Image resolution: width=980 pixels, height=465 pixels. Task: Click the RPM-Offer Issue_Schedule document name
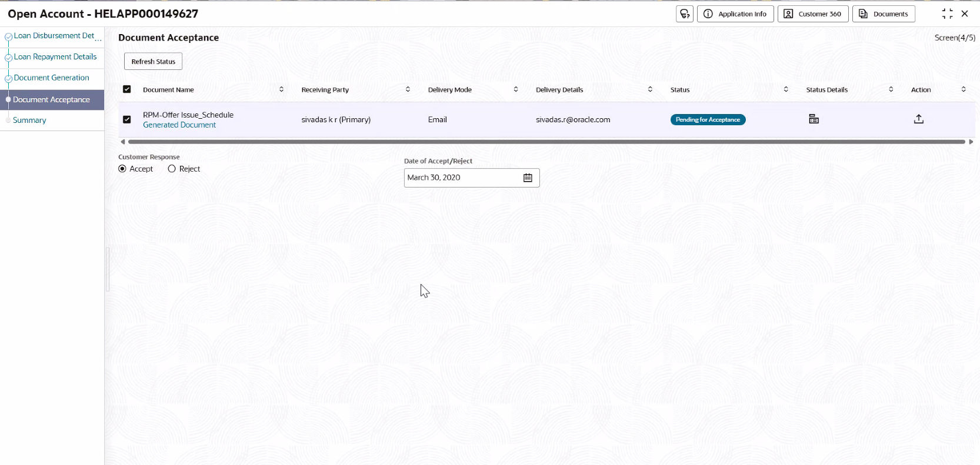[188, 115]
